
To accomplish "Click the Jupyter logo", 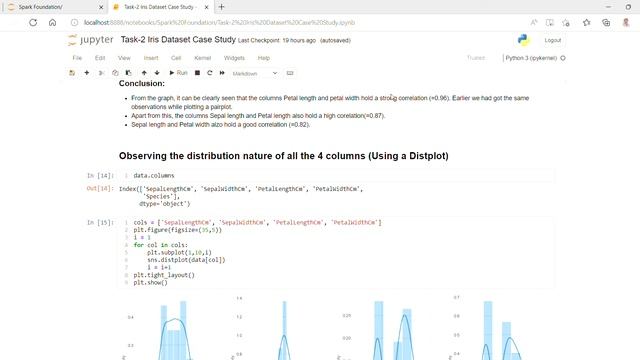I will 91,40.
